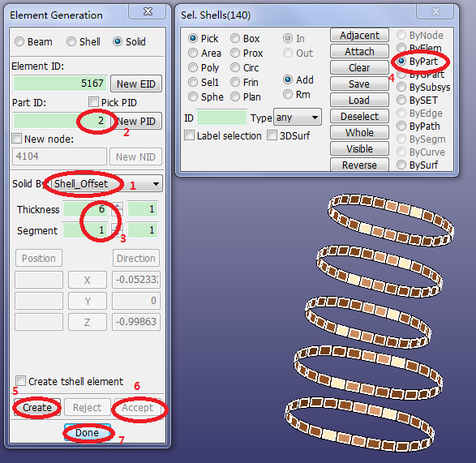
Task: Toggle the 3DSurf checkbox
Action: click(272, 135)
